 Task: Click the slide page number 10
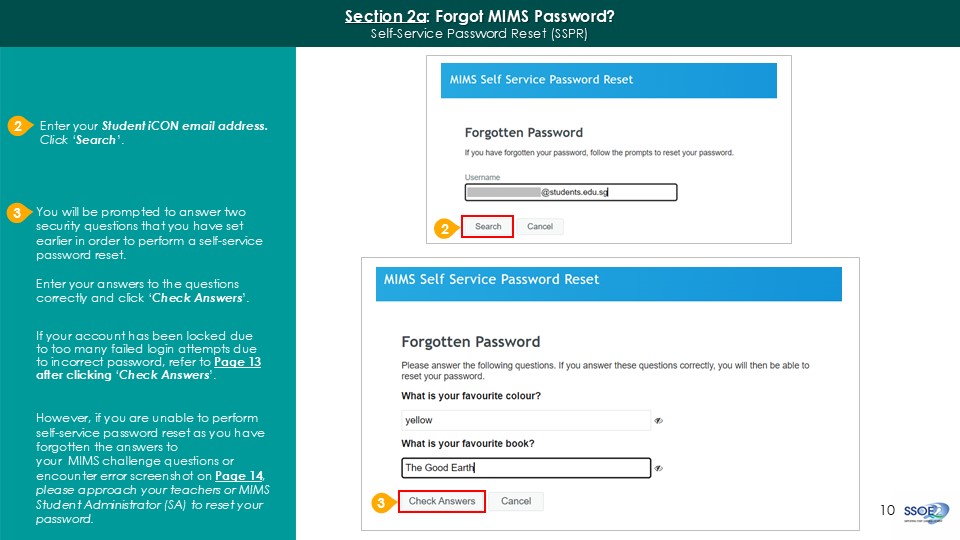click(x=887, y=510)
